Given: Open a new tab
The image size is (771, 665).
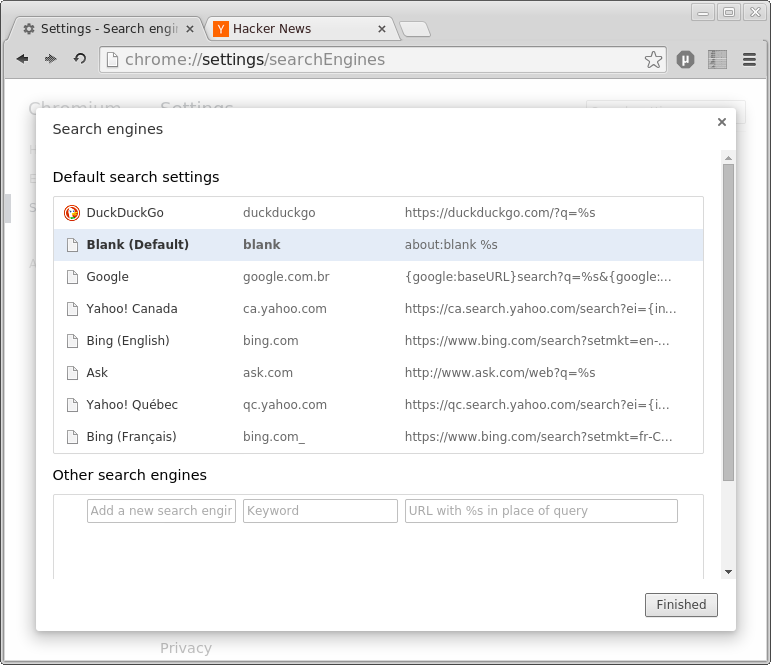Looking at the screenshot, I should pos(415,30).
